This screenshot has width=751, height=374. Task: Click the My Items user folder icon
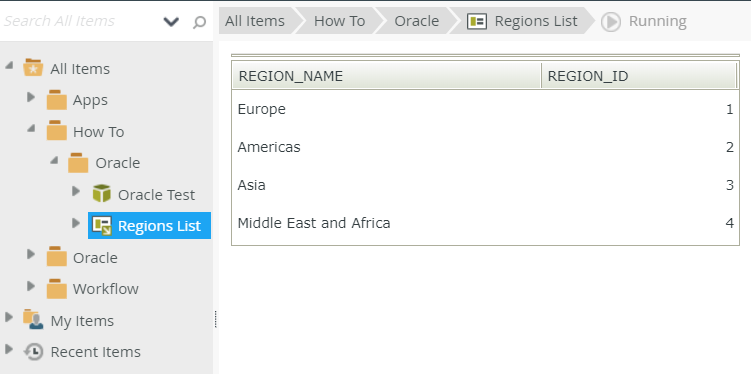click(x=33, y=319)
